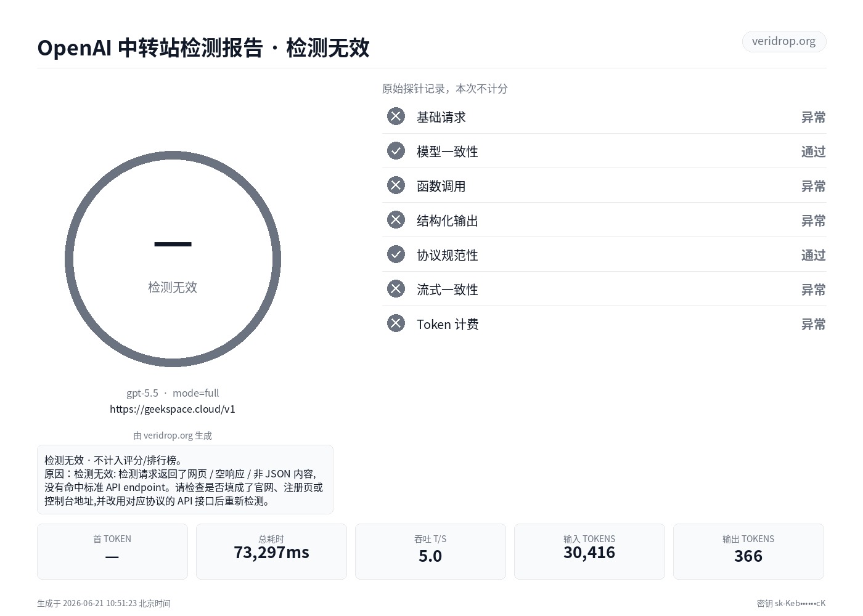Open the veridrop.org badge at top right
This screenshot has height=616, width=863.
coord(783,41)
